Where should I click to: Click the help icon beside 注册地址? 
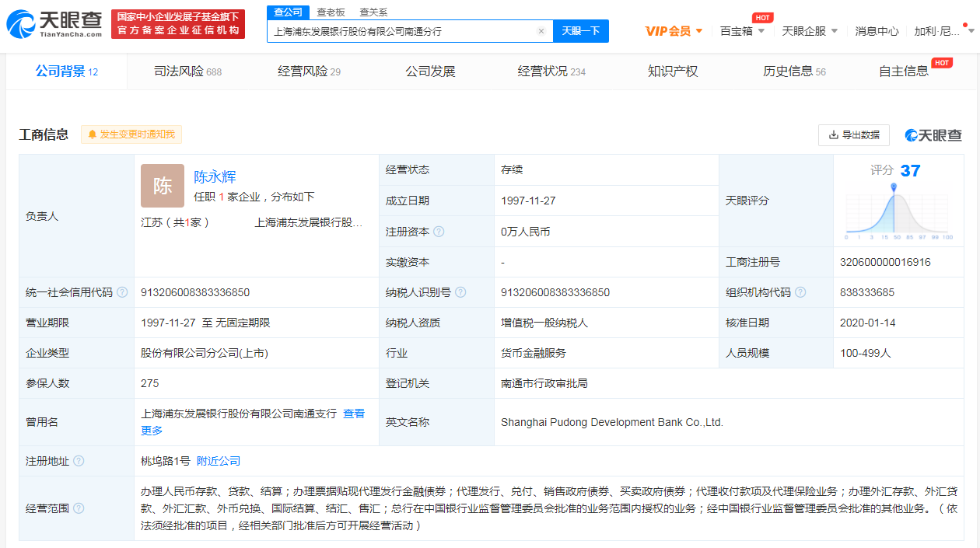79,461
